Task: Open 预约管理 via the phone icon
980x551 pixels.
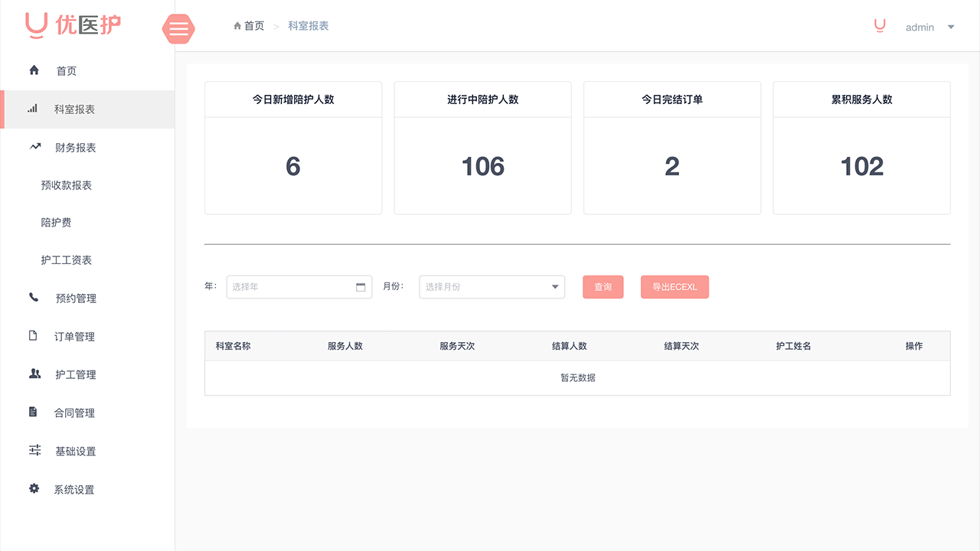Action: (x=34, y=298)
